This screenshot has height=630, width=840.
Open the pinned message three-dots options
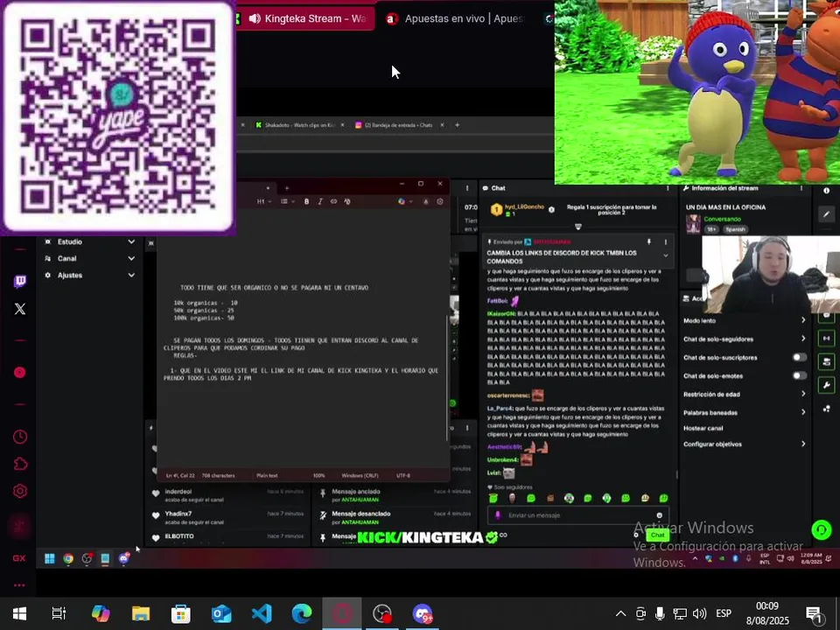click(x=665, y=242)
